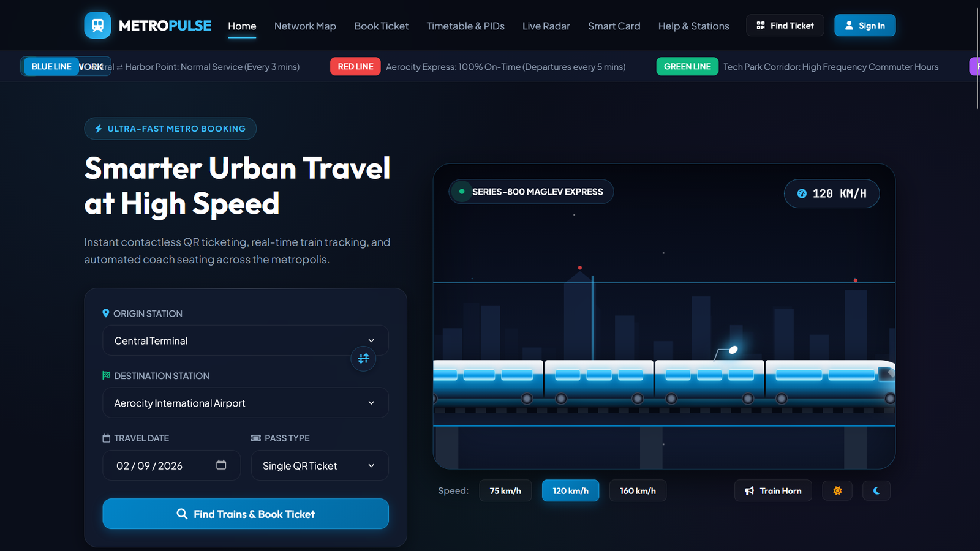This screenshot has width=980, height=551.
Task: Open the Network Map page
Action: [x=305, y=26]
